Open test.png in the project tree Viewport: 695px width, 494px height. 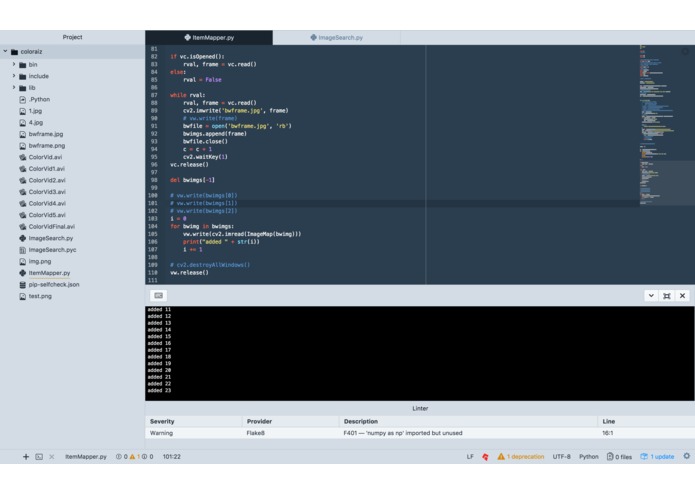[40, 296]
